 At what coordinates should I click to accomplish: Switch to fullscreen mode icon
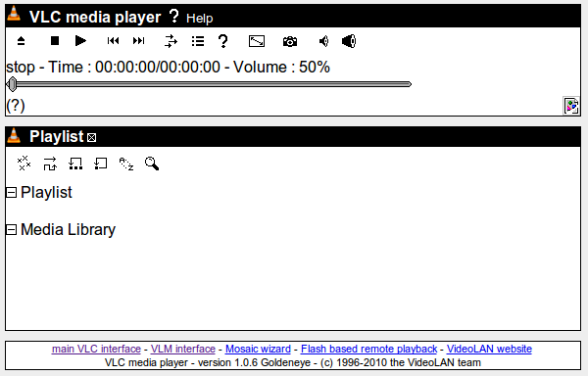pos(257,41)
